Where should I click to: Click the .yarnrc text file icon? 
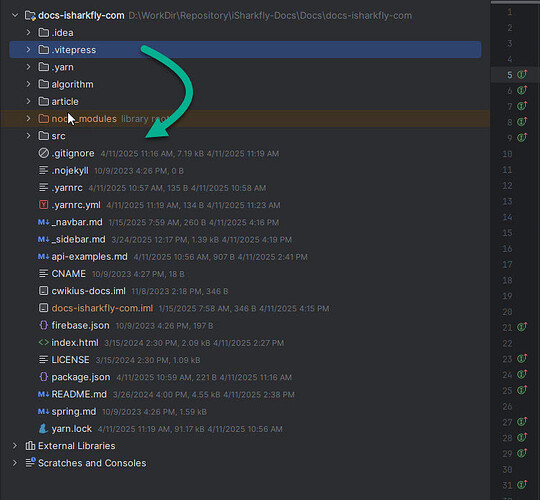pos(43,187)
